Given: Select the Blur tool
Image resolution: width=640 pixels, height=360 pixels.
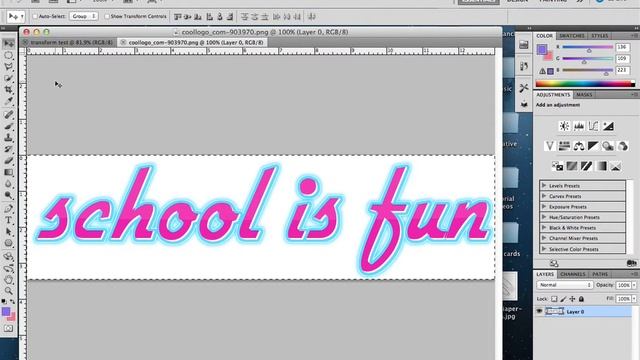Looking at the screenshot, I should coord(9,184).
